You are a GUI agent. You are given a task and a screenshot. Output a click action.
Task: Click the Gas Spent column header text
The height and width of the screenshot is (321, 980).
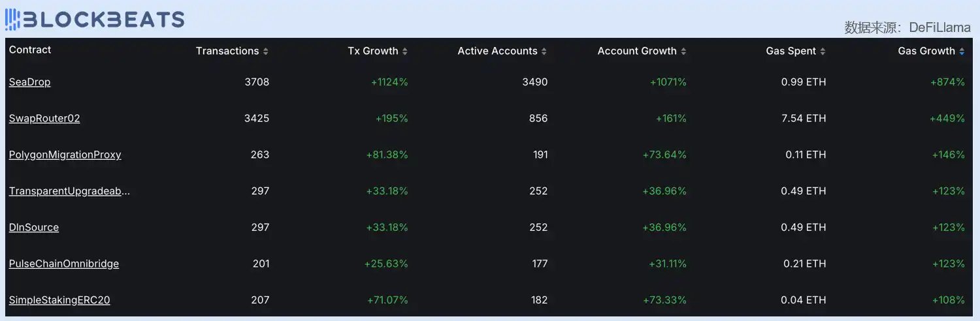coord(791,51)
